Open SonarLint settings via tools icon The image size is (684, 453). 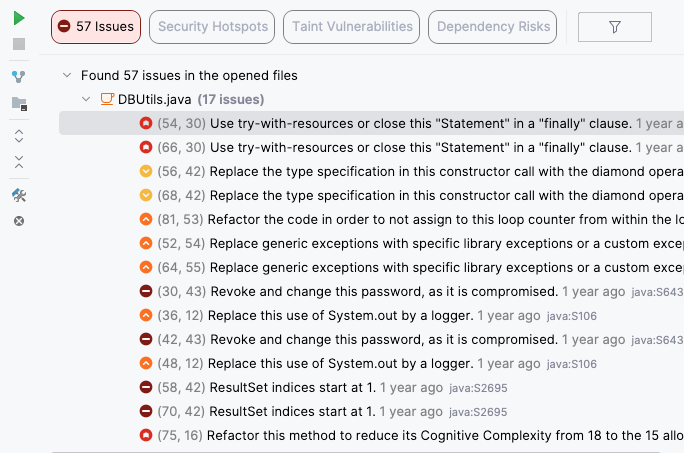click(x=19, y=195)
